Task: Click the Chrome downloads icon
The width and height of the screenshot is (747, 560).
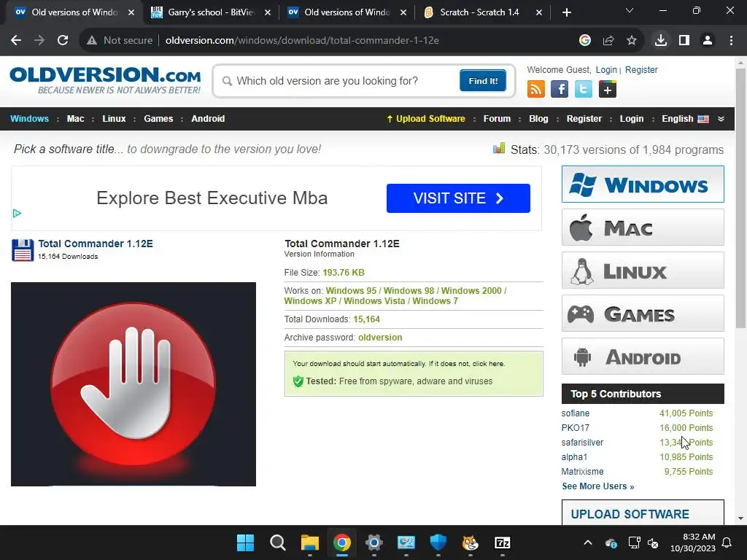Action: 661,41
